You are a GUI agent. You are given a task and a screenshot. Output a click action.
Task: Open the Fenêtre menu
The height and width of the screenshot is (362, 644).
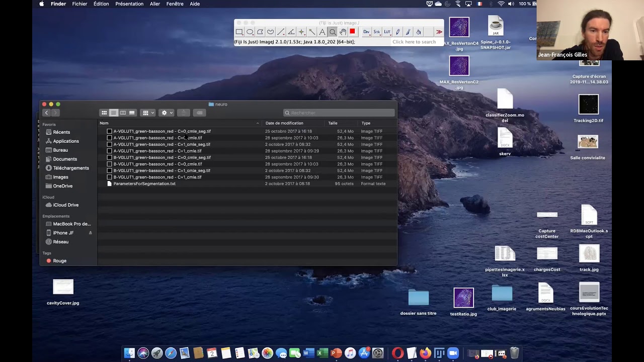pos(175,4)
